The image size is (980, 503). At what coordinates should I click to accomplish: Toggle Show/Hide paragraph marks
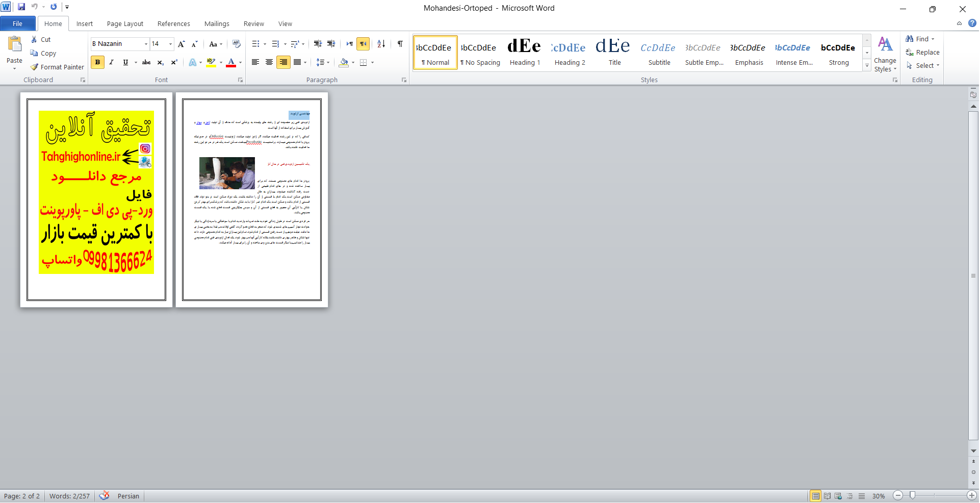tap(400, 44)
